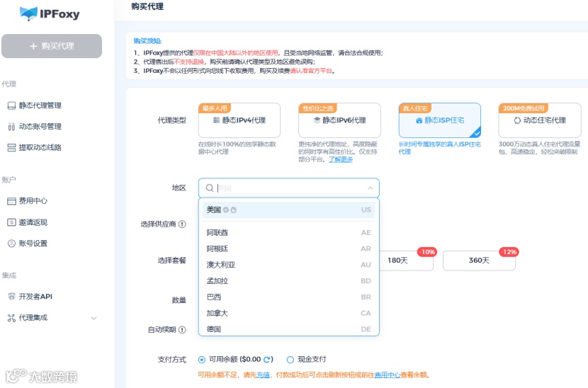
Task: Click the -10% discount badge
Action: point(427,252)
